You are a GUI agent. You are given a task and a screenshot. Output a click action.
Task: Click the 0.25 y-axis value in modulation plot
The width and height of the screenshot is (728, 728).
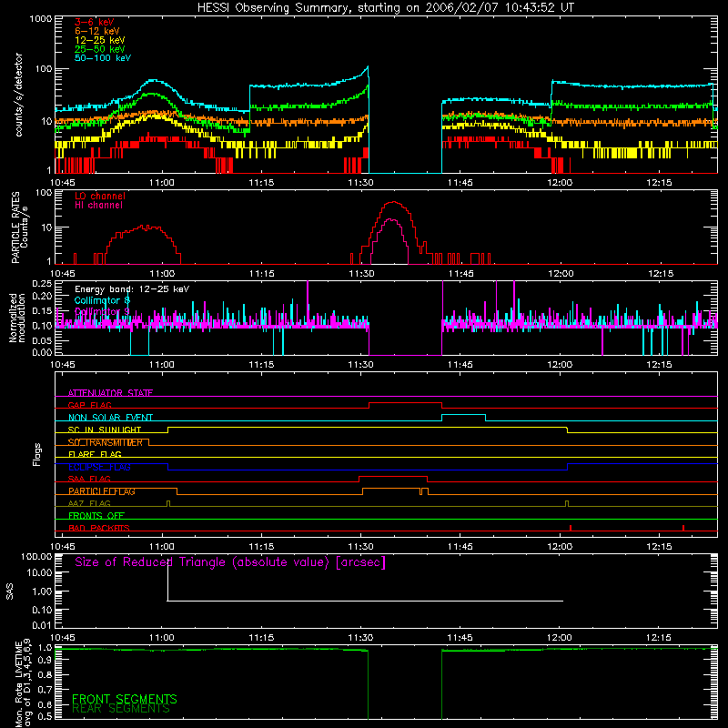point(42,284)
